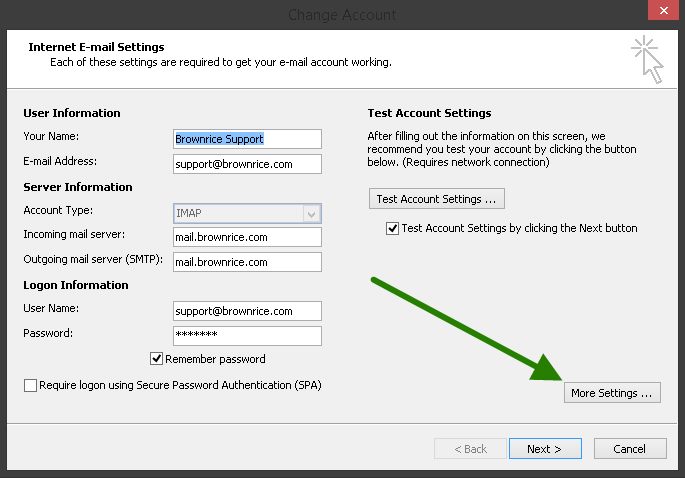Viewport: 685px width, 478px height.
Task: Uncheck the Remember password checkbox
Action: (x=156, y=359)
